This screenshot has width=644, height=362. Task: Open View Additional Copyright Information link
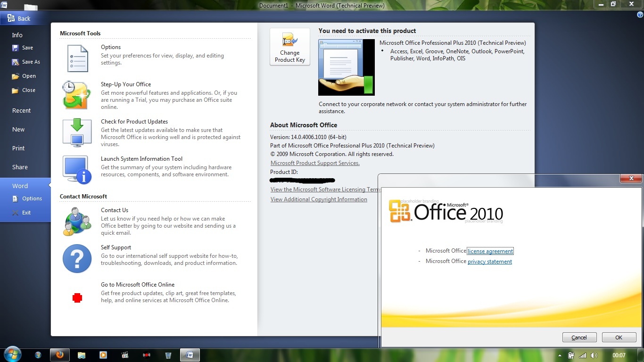click(319, 199)
